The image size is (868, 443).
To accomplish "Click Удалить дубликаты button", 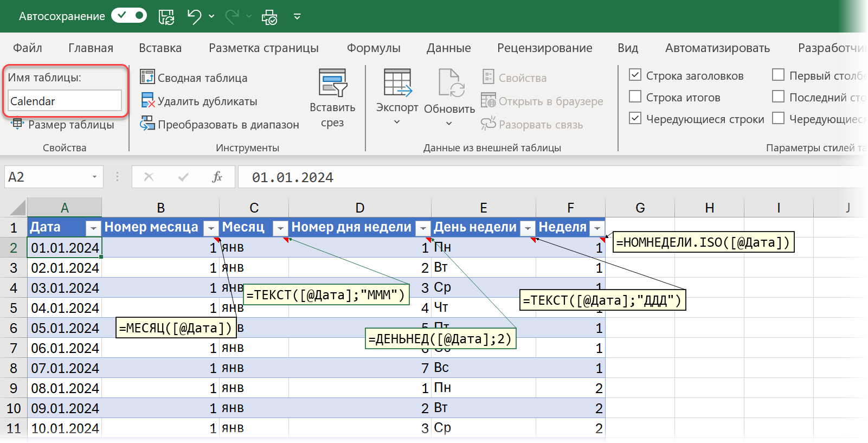I will [198, 101].
